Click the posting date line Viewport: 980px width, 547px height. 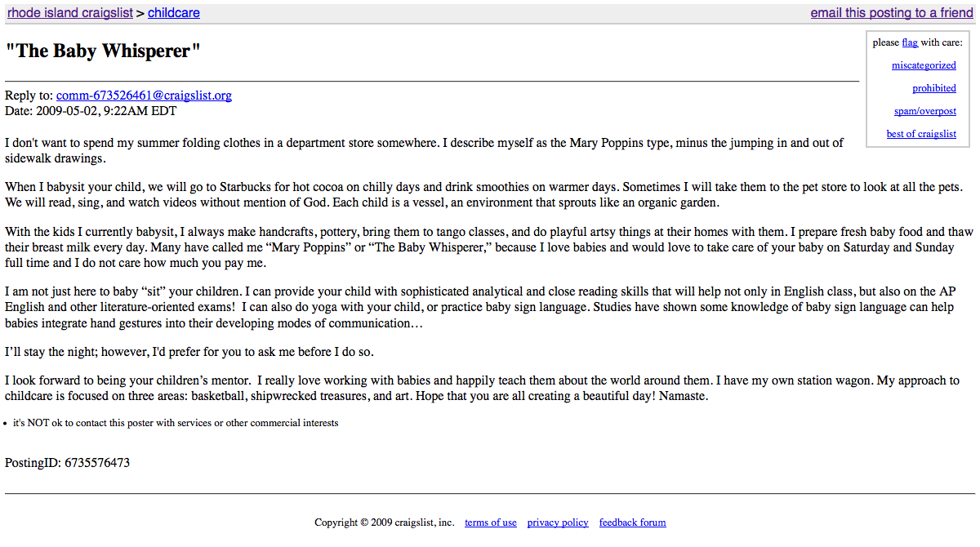pyautogui.click(x=91, y=111)
